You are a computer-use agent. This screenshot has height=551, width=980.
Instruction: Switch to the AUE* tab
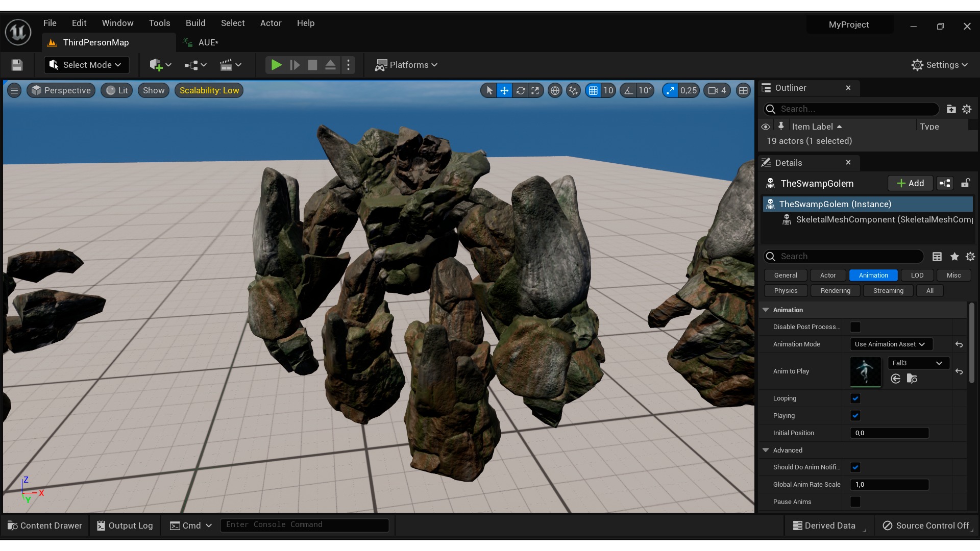pyautogui.click(x=208, y=42)
